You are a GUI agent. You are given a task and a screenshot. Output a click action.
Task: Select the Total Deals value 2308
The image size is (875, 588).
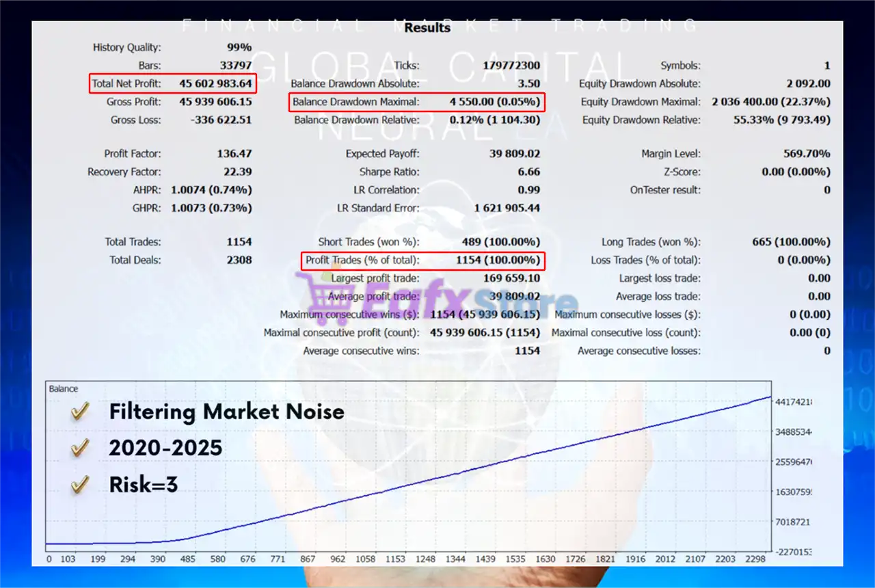pos(239,260)
